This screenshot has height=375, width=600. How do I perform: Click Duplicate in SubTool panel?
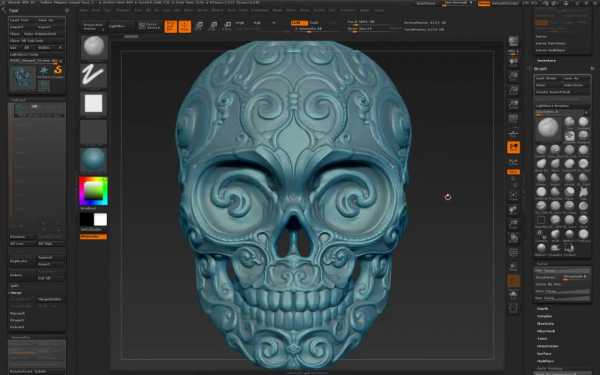coord(22,261)
